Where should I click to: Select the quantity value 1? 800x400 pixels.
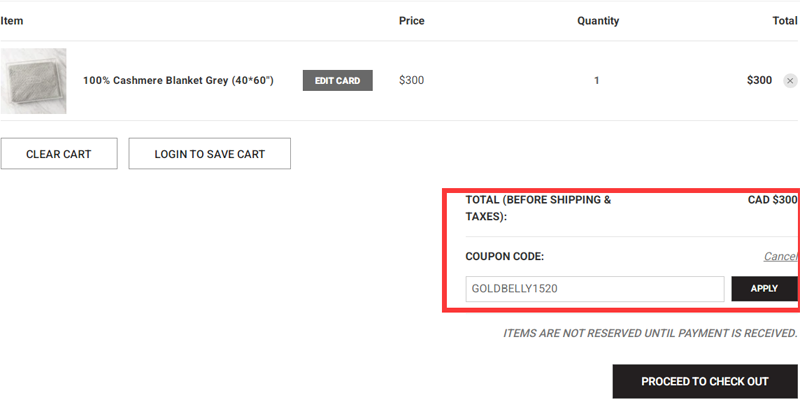pyautogui.click(x=597, y=81)
